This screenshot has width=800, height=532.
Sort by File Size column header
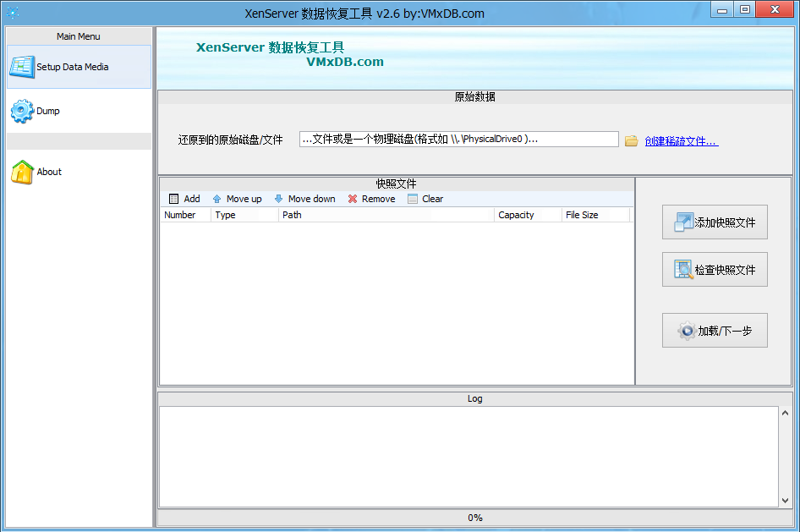coord(595,215)
